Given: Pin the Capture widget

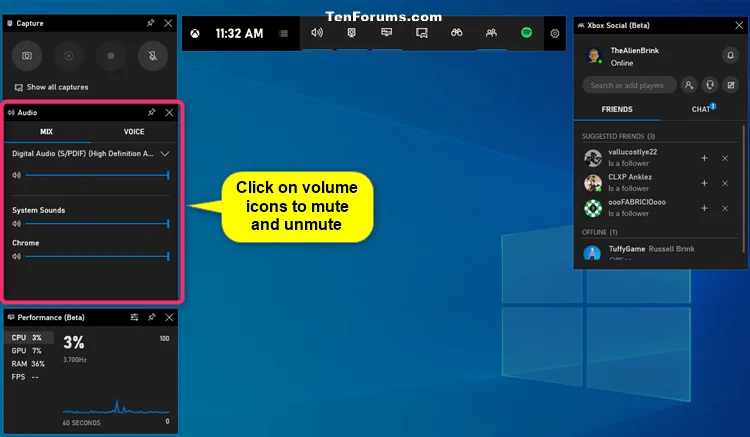Looking at the screenshot, I should point(151,23).
